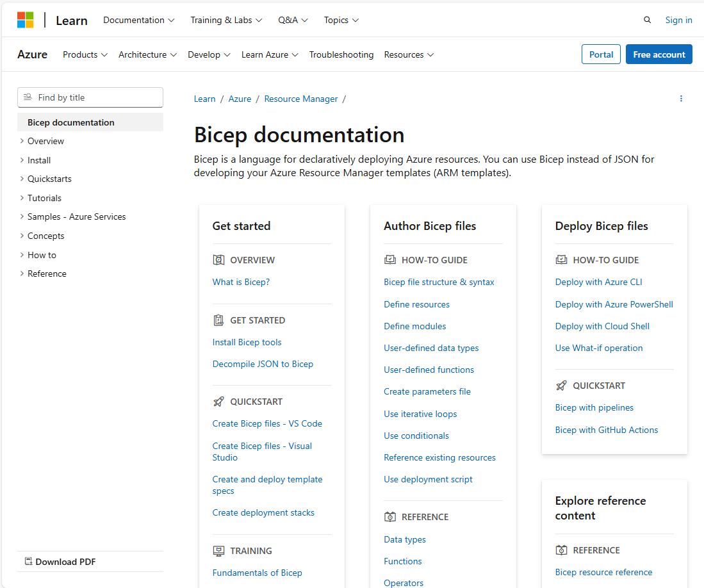
Task: Click the Training icon in the Get started card
Action: coord(218,550)
